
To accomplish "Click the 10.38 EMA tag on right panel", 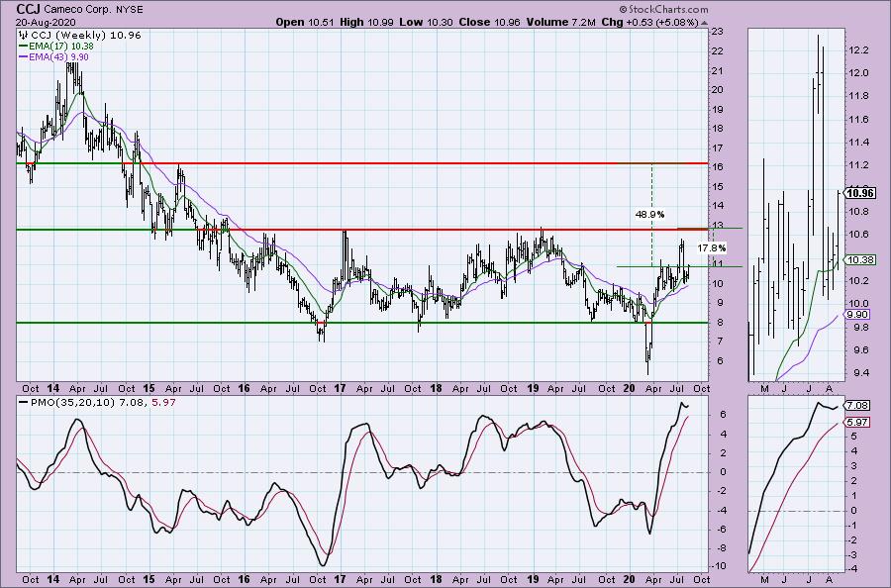I will click(x=857, y=259).
